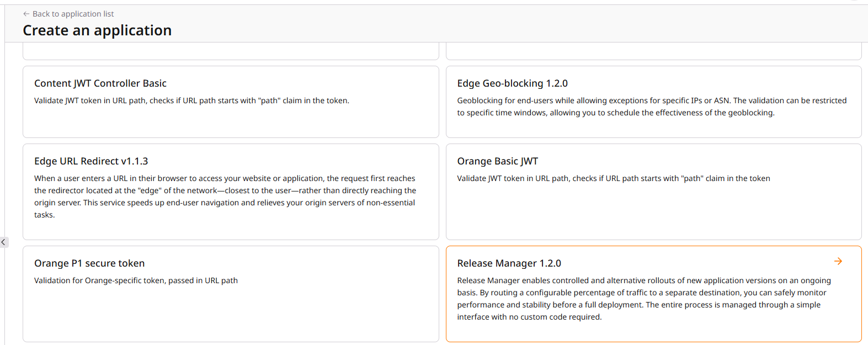Open the Edge URL Redirect v1.1.3 title

tap(91, 161)
